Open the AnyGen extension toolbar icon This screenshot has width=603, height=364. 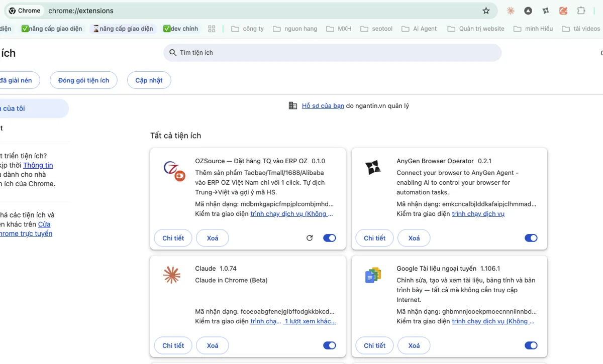click(546, 11)
